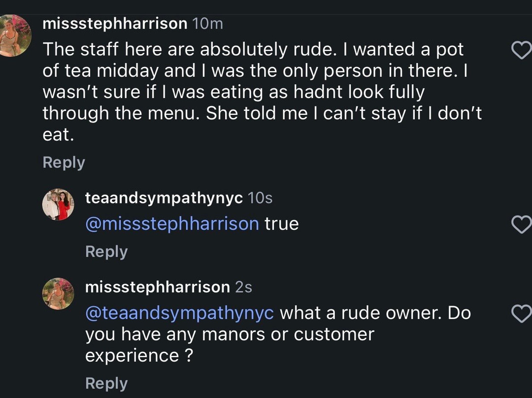
Task: Tap the word "true" in the owner's reply
Action: click(282, 224)
